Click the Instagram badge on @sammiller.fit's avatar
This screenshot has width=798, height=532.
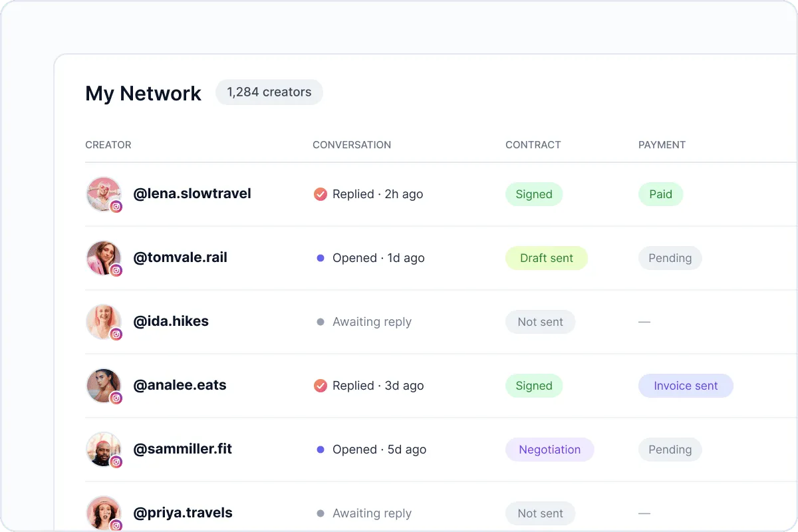point(116,462)
